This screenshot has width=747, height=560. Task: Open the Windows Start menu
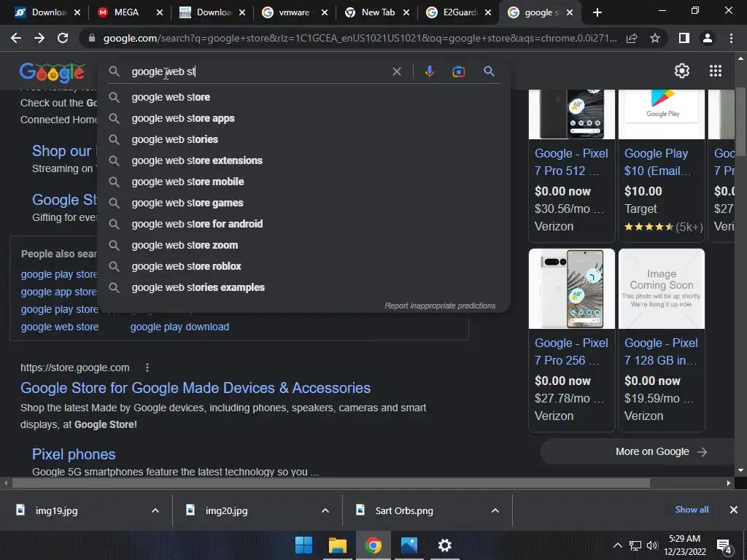303,545
